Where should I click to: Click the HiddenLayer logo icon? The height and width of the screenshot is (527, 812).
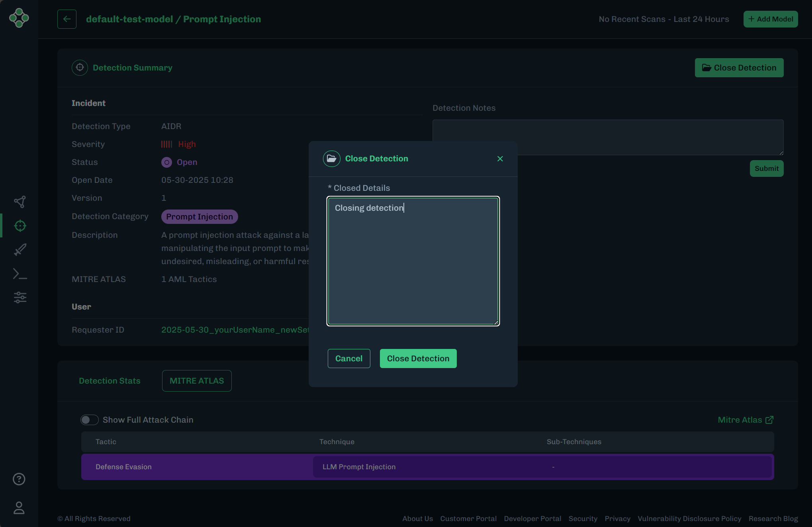[19, 18]
